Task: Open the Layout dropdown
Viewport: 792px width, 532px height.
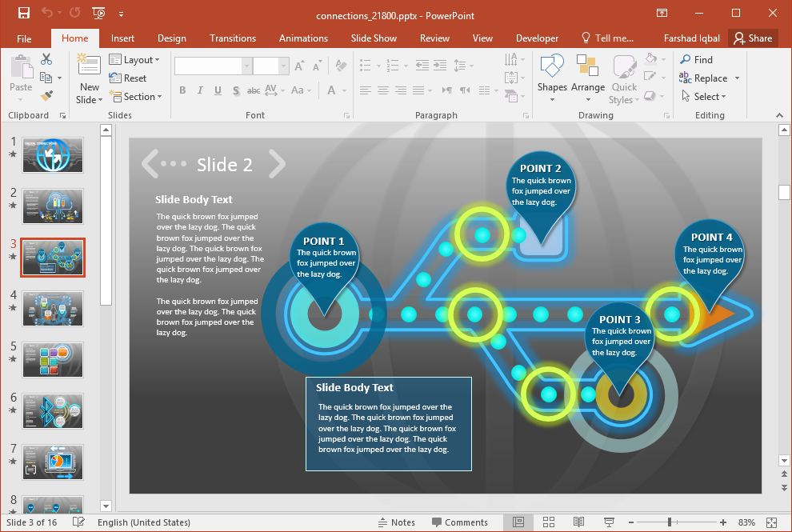Action: click(x=135, y=59)
